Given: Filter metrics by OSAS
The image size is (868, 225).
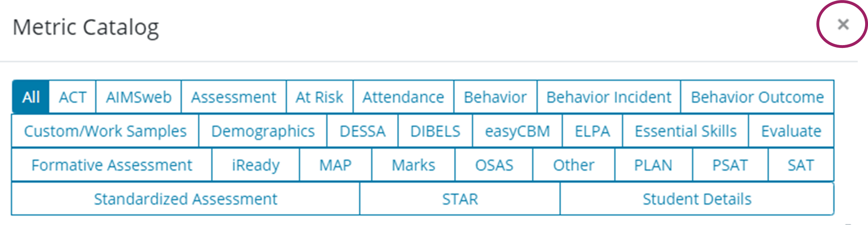Looking at the screenshot, I should click(x=494, y=165).
